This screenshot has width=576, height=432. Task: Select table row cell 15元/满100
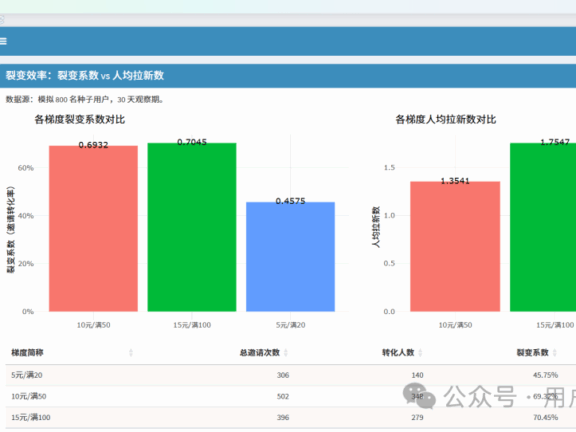[x=30, y=418]
